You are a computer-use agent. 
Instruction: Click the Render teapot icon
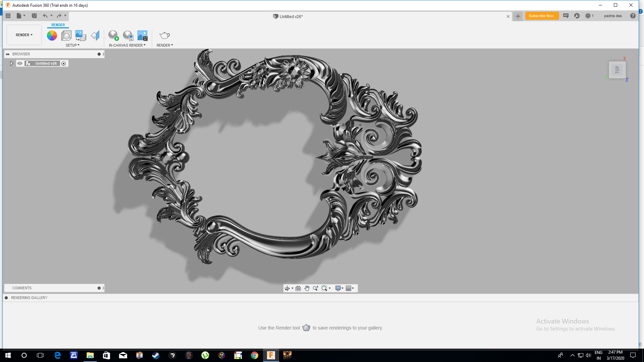164,36
